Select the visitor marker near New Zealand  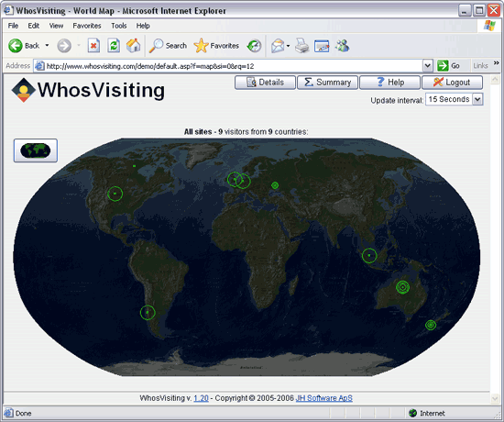point(431,325)
